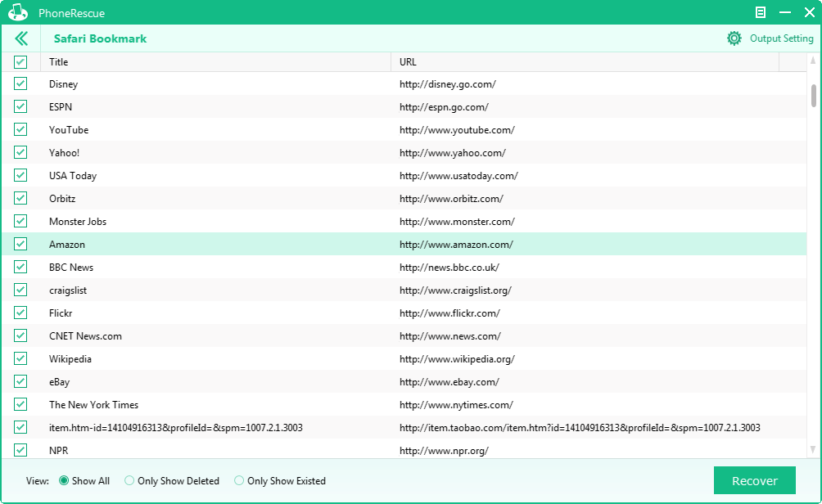Uncheck the NPR bookmark checkbox
Viewport: 822px width, 504px height.
click(20, 450)
